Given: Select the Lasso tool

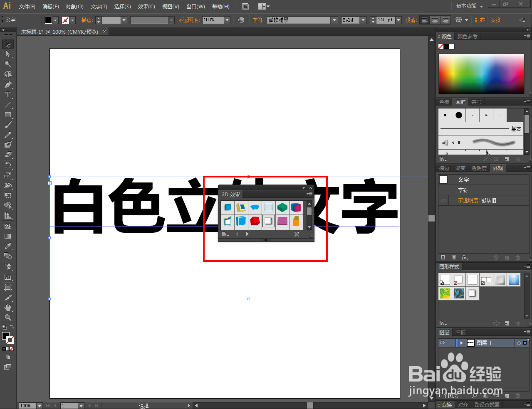Looking at the screenshot, I should [8, 74].
